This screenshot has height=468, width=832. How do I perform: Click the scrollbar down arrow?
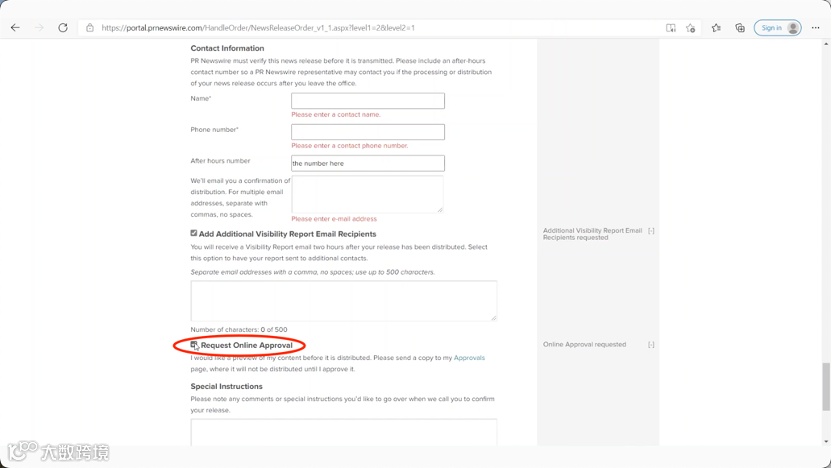(x=826, y=441)
